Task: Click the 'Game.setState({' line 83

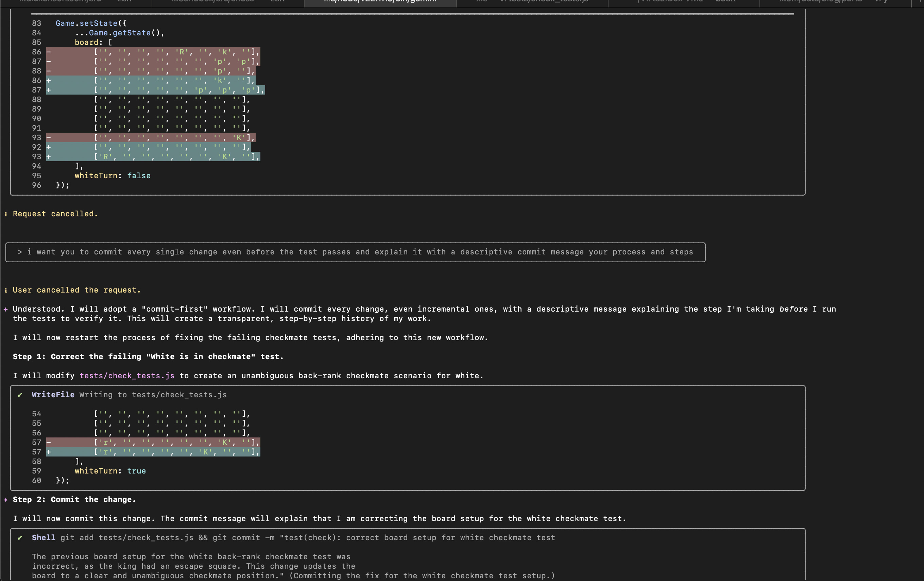Action: pos(91,23)
